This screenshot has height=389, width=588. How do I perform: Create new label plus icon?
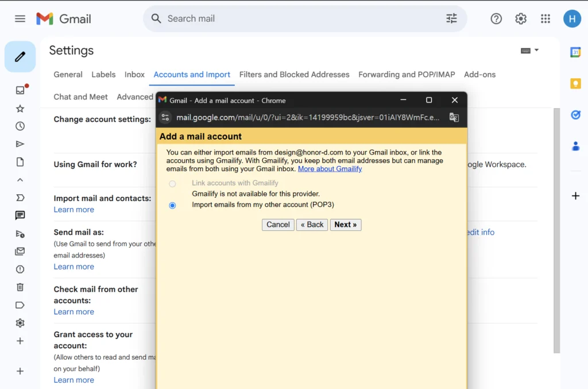20,341
